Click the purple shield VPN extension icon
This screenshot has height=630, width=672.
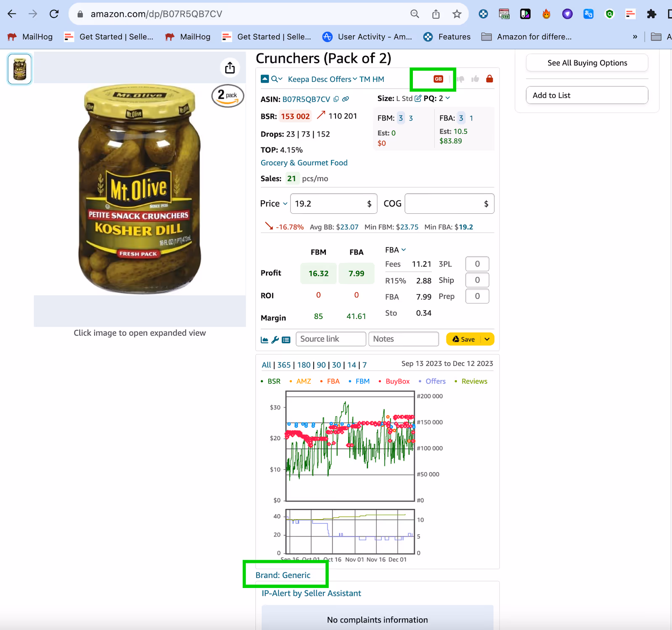(567, 14)
